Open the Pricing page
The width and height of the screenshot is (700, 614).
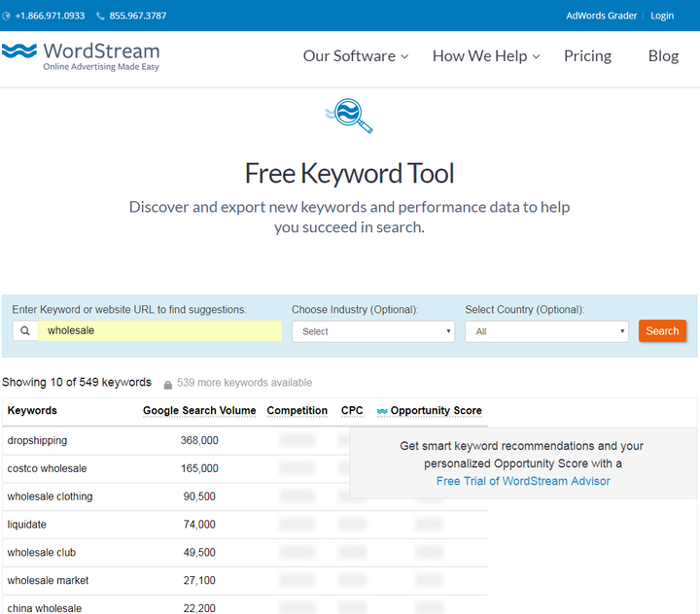587,56
